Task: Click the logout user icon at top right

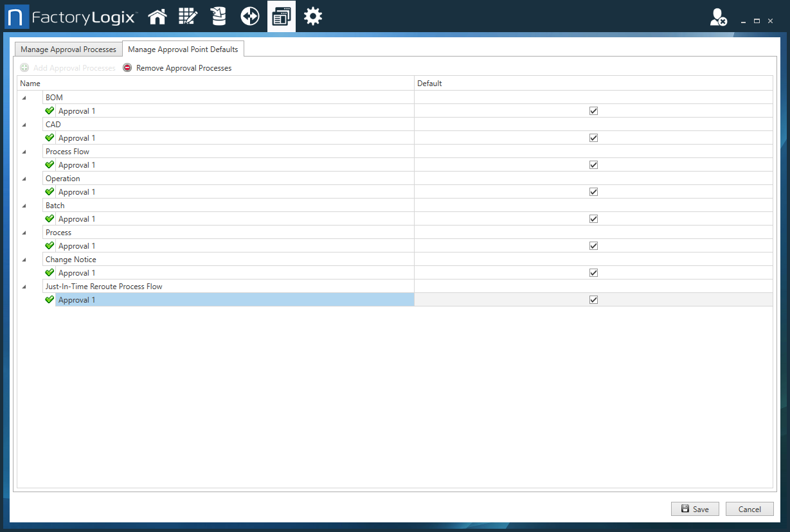Action: click(x=718, y=17)
